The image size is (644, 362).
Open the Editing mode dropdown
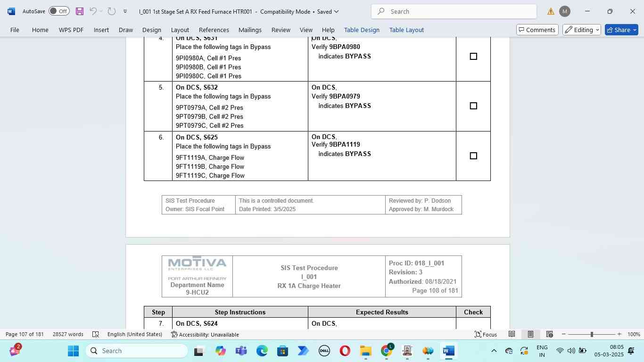(582, 30)
